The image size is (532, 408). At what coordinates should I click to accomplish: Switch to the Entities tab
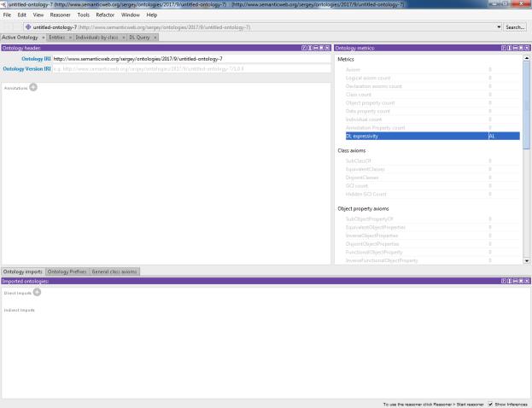point(56,38)
